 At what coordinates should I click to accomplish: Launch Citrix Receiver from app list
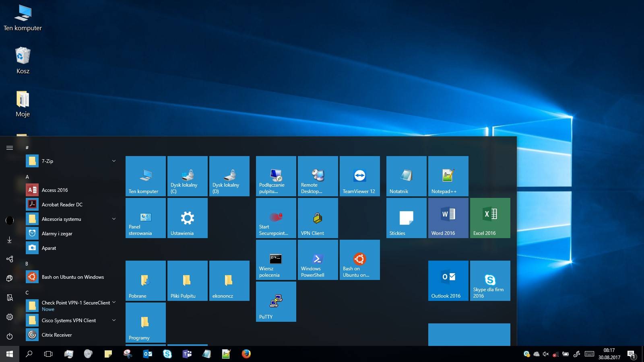72,335
